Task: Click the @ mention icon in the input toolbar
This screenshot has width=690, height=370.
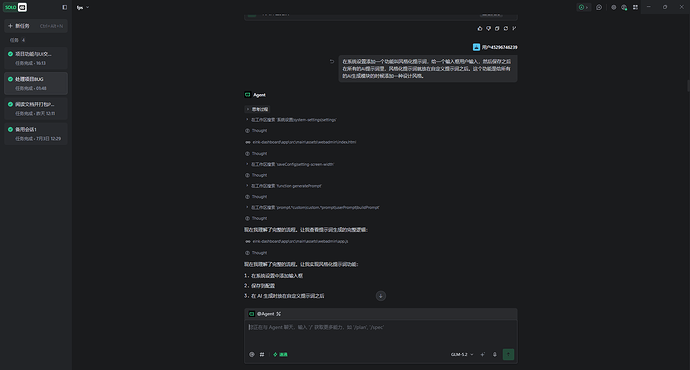Action: coord(252,355)
